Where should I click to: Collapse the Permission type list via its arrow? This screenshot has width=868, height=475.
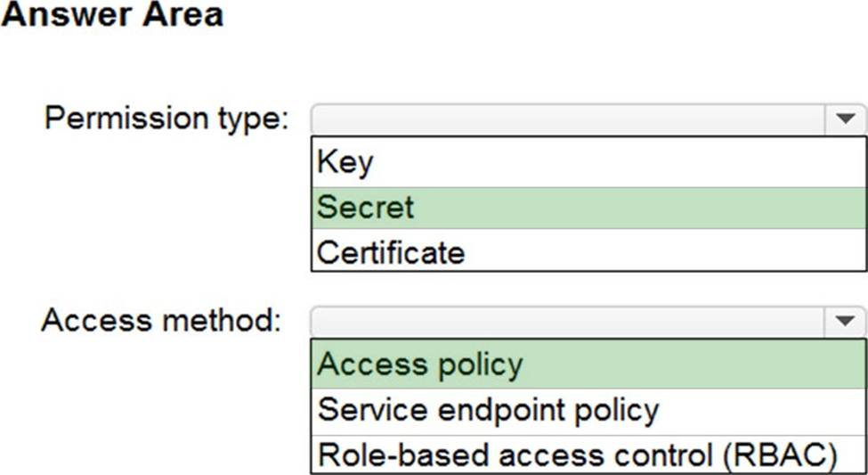coord(844,118)
